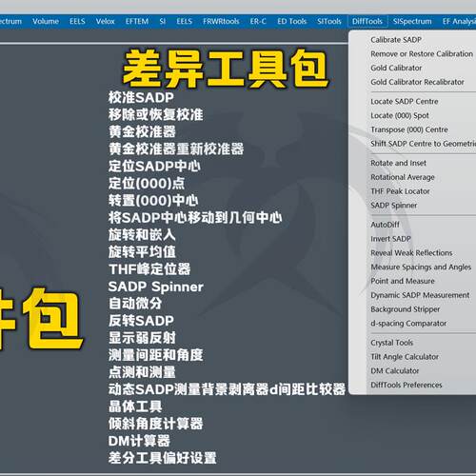Open the SISpectrum menu
476x476 pixels.
click(x=412, y=21)
